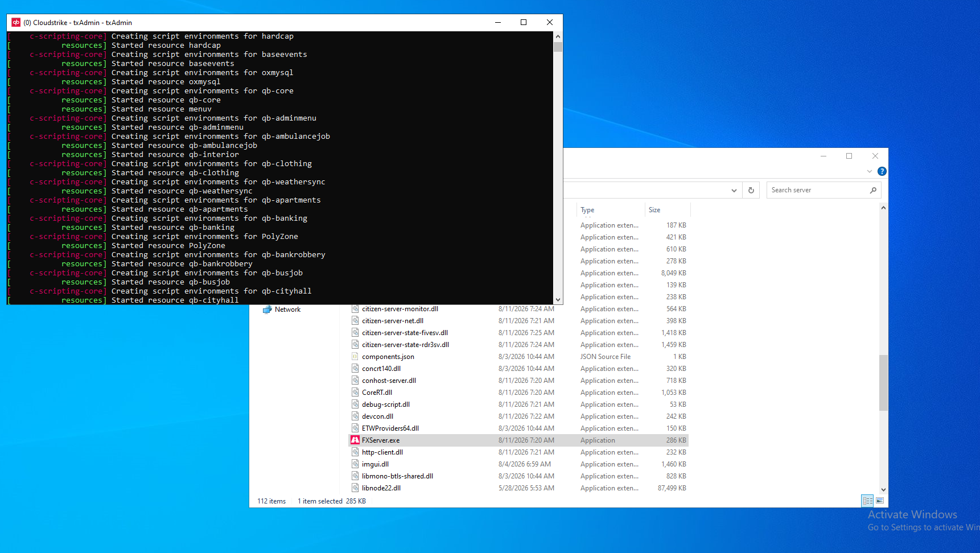
Task: Click the 'imgui.dll' file name
Action: pos(376,464)
